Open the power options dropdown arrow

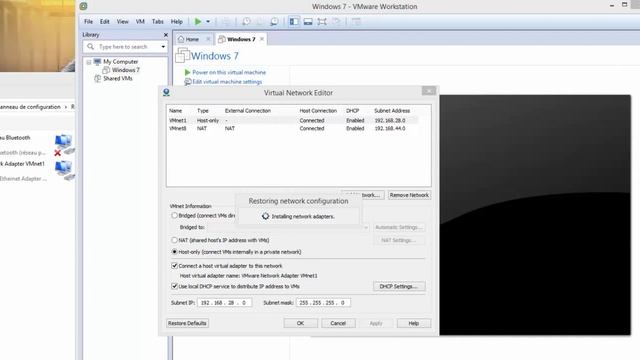pos(208,22)
